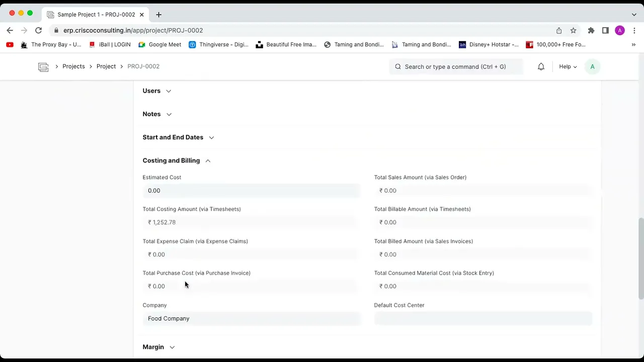Open the YouTube bookmark icon
644x362 pixels.
[10, 44]
